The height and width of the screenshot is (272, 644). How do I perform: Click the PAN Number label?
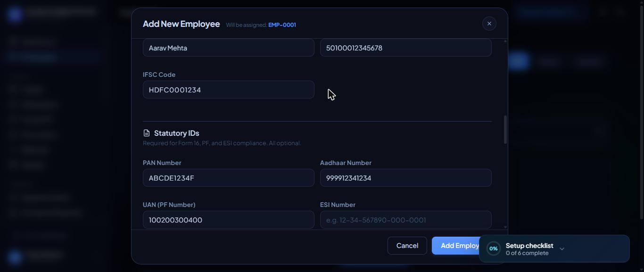tap(162, 163)
